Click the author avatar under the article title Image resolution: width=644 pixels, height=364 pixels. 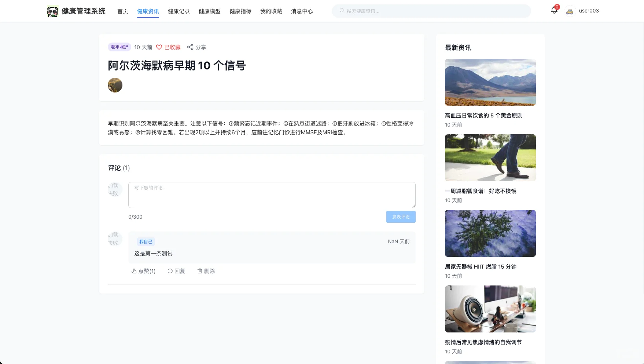(115, 85)
